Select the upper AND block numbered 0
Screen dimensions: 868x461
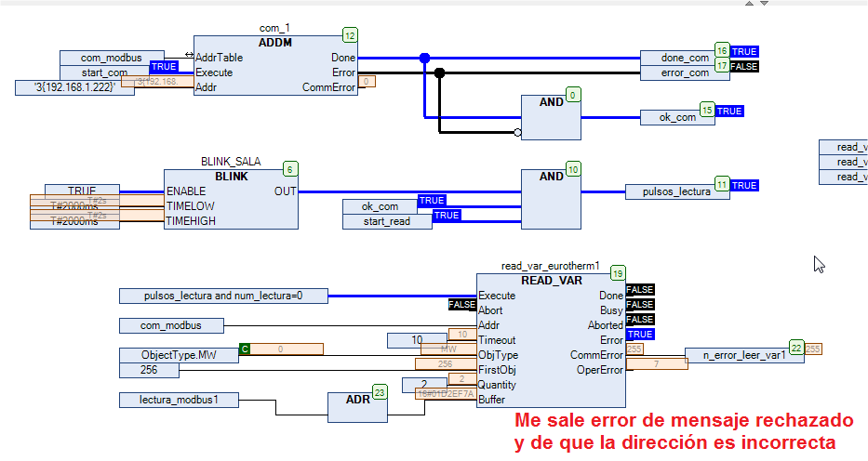click(x=551, y=117)
